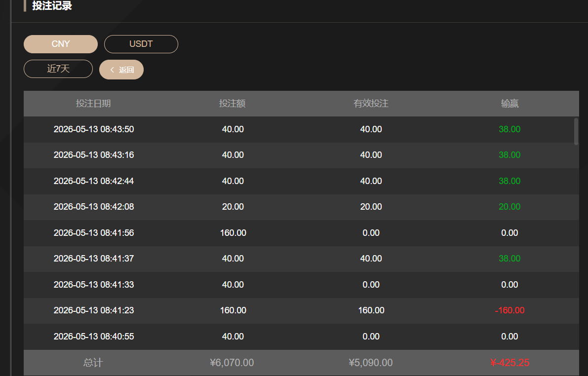Image resolution: width=588 pixels, height=376 pixels.
Task: Select the row dated 2026-05-13 08:43:16
Action: (x=301, y=155)
